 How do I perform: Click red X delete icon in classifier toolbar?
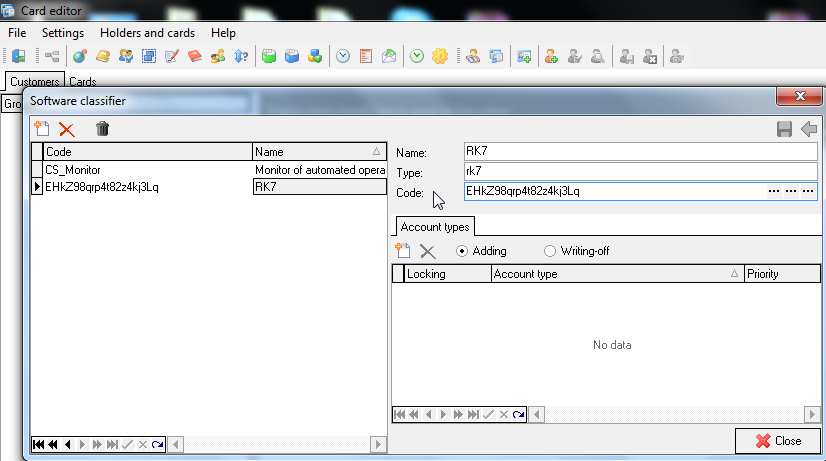pos(67,129)
